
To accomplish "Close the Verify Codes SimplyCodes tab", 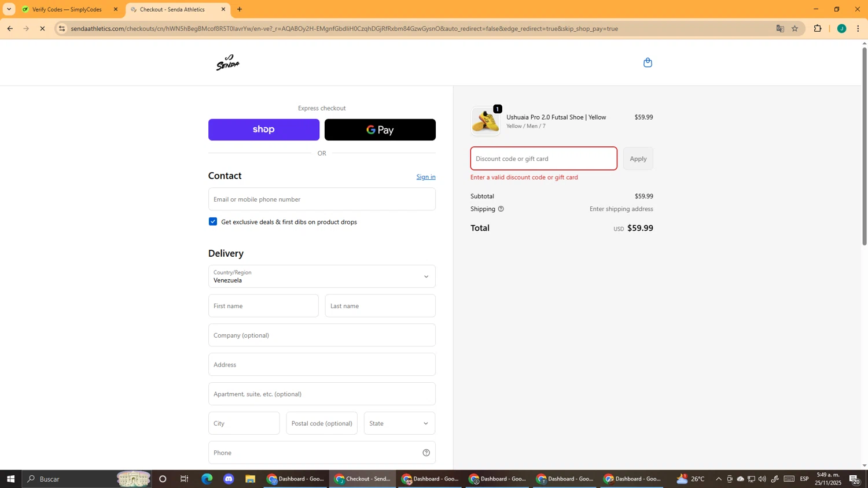I will [x=116, y=9].
